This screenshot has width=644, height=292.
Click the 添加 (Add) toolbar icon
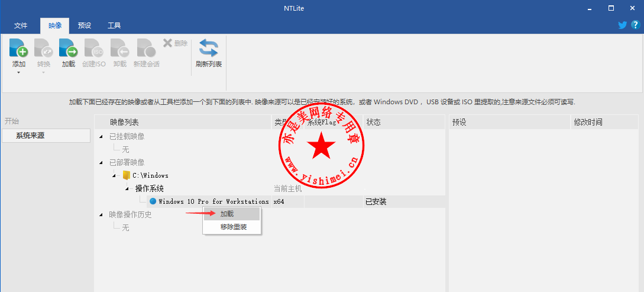(x=18, y=48)
